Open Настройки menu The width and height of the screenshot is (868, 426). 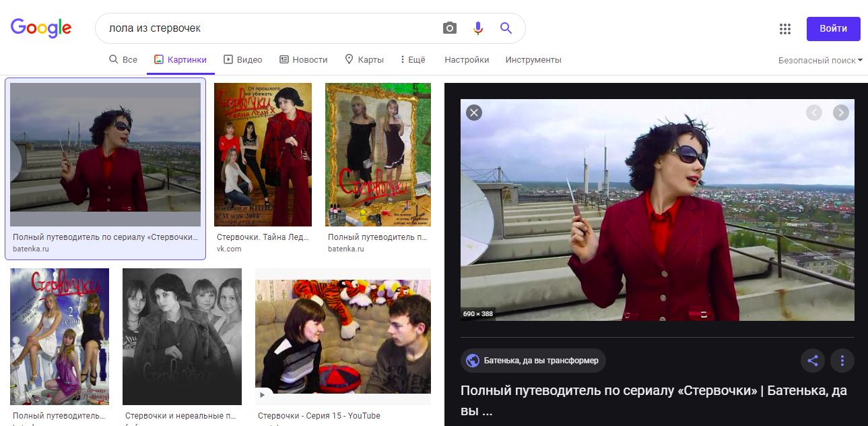point(467,60)
